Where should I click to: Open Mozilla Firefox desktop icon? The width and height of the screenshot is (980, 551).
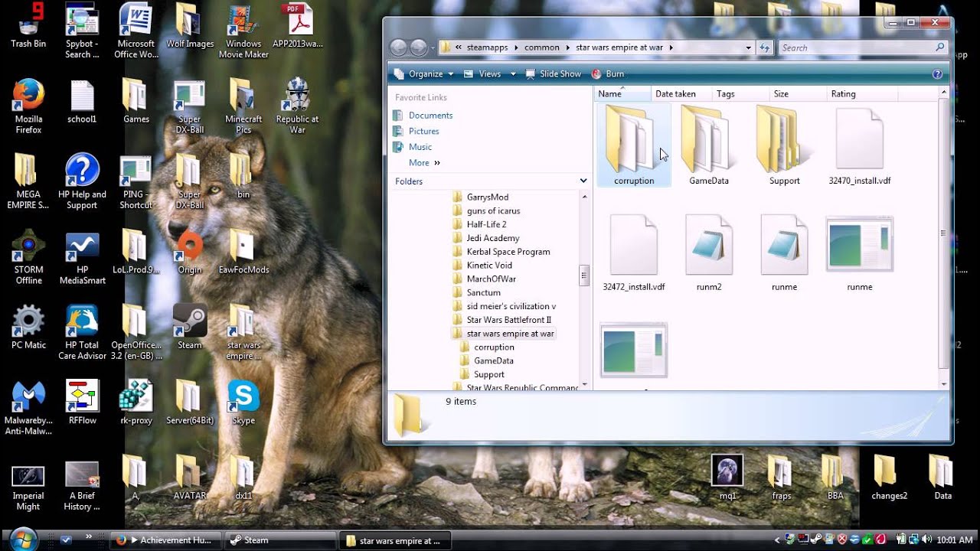(x=28, y=106)
